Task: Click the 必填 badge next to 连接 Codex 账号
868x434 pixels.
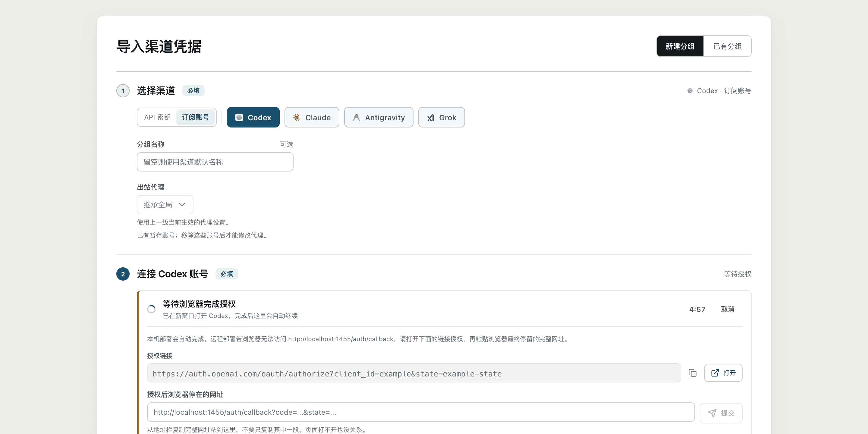Action: 227,274
